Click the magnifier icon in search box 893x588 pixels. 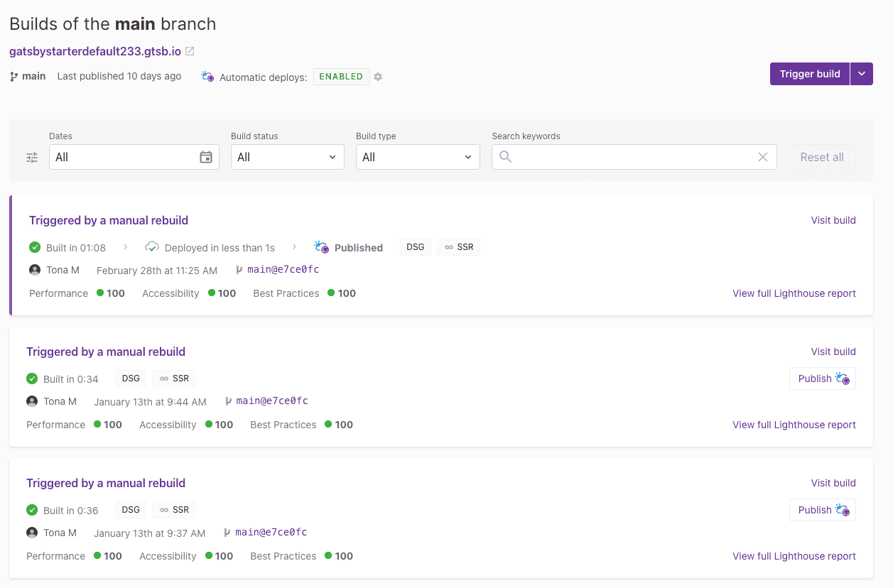coord(505,157)
